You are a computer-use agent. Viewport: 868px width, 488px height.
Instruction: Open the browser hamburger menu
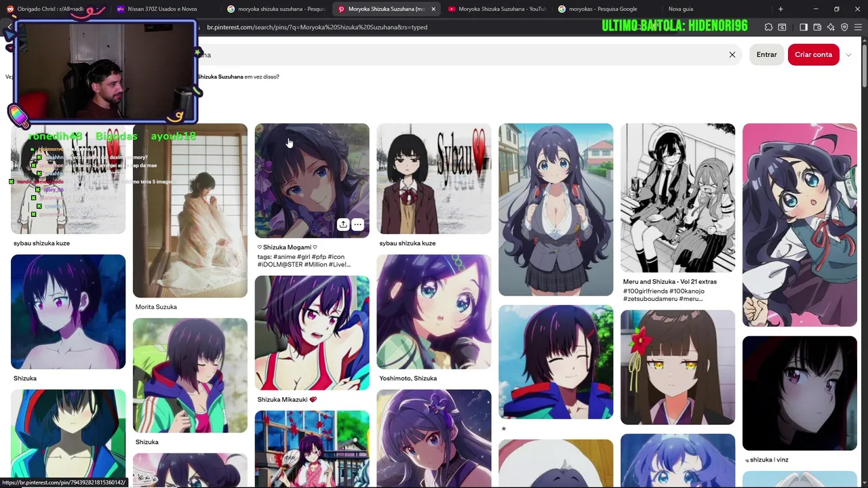tap(858, 27)
